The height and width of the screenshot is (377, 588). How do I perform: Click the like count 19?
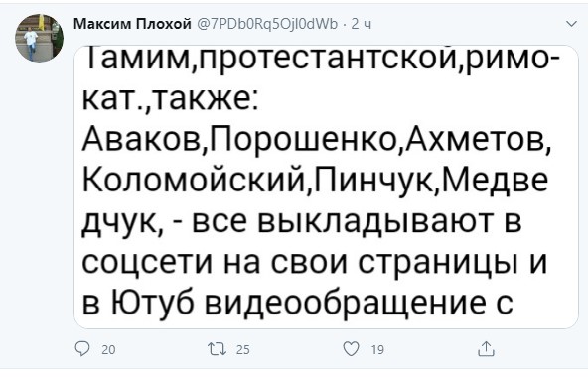[x=377, y=350]
